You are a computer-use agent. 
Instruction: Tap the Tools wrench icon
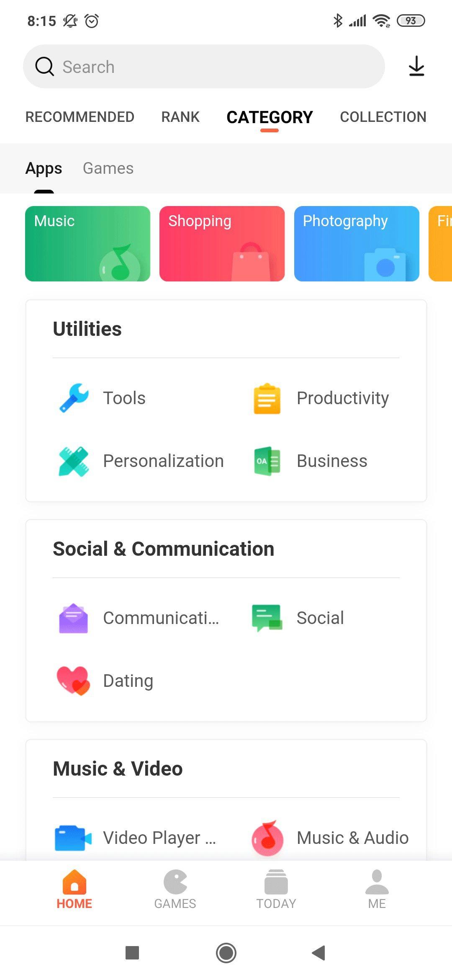point(74,398)
